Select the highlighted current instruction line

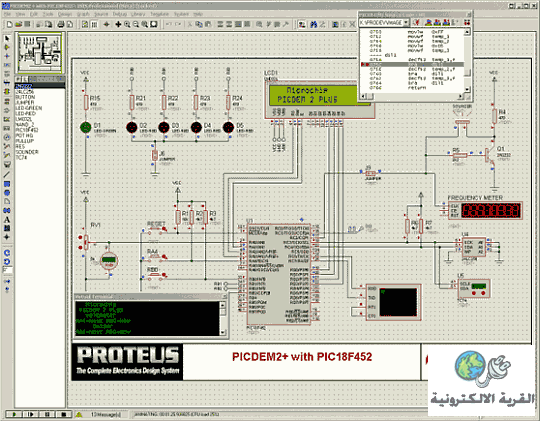[x=412, y=64]
